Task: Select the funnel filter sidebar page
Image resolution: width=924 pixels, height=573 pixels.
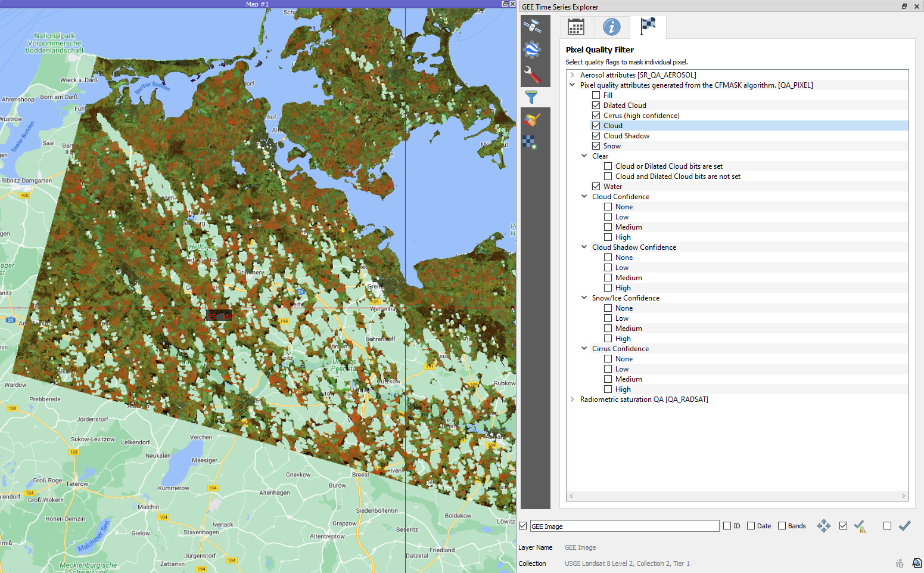Action: tap(531, 97)
